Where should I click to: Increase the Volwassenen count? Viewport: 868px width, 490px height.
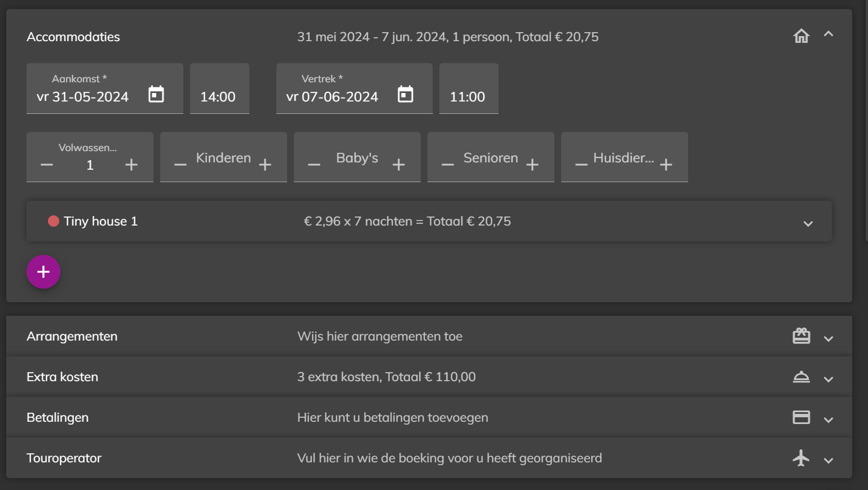tap(131, 165)
